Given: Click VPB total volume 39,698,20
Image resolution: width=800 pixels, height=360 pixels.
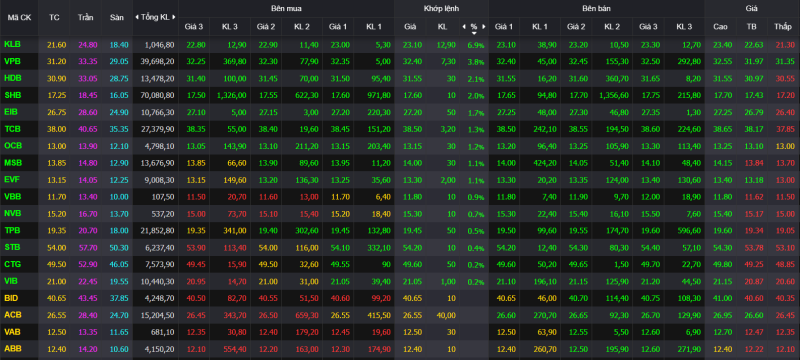Looking at the screenshot, I should tap(159, 62).
